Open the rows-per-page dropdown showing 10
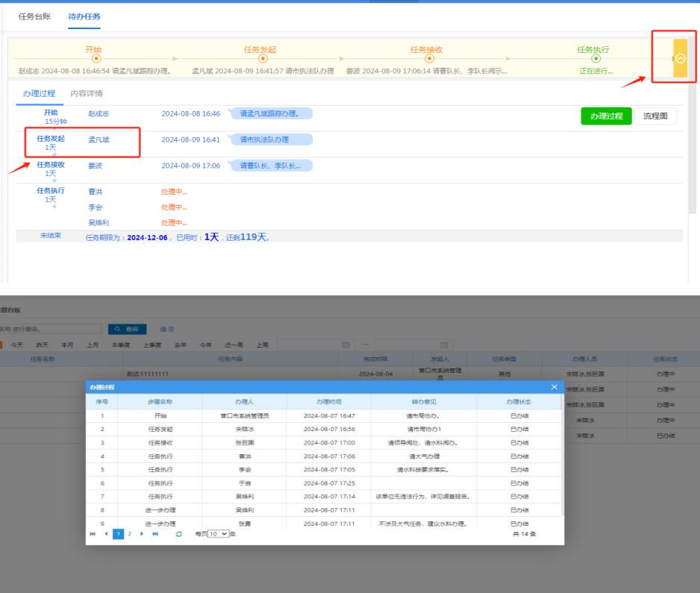The width and height of the screenshot is (700, 593). pos(216,535)
